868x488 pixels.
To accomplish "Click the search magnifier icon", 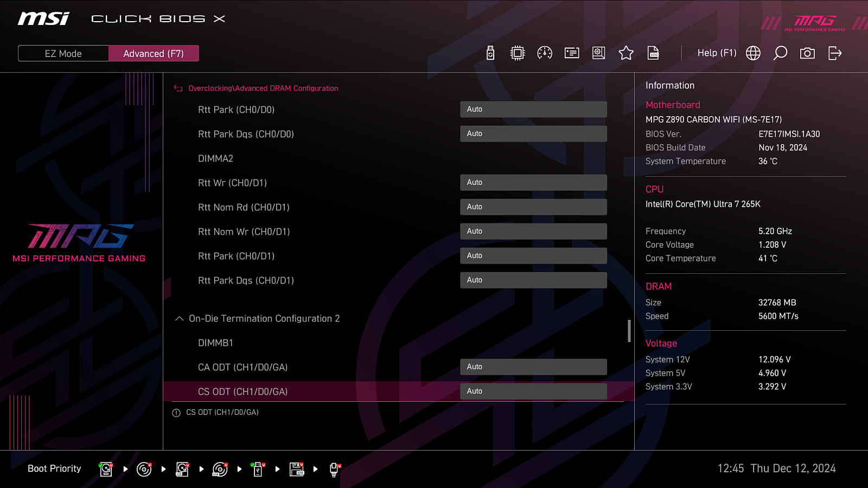I will (780, 53).
